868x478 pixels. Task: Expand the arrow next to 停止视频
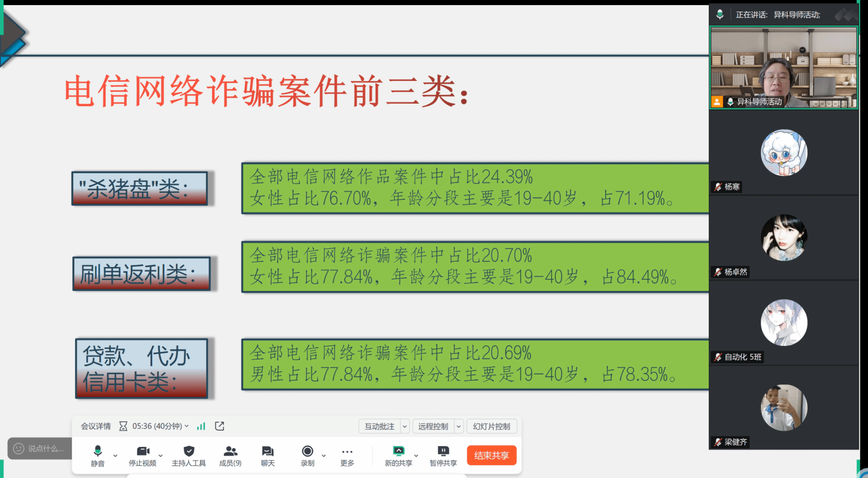click(x=161, y=456)
